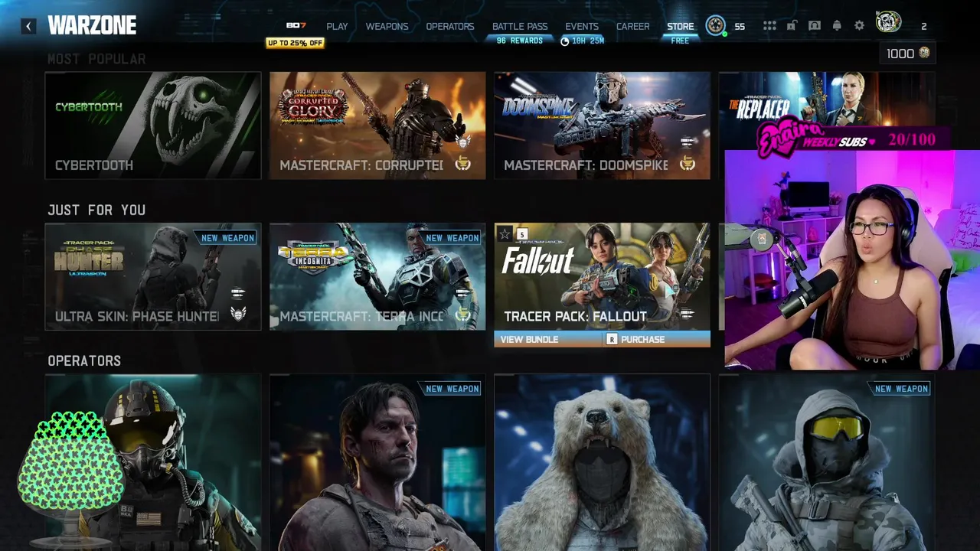980x551 pixels.
Task: Open the Career tab
Action: (x=633, y=26)
